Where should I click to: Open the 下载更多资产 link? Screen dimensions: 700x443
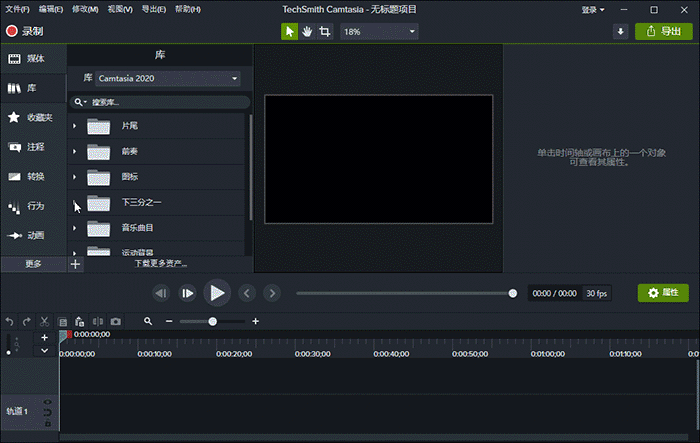point(161,263)
